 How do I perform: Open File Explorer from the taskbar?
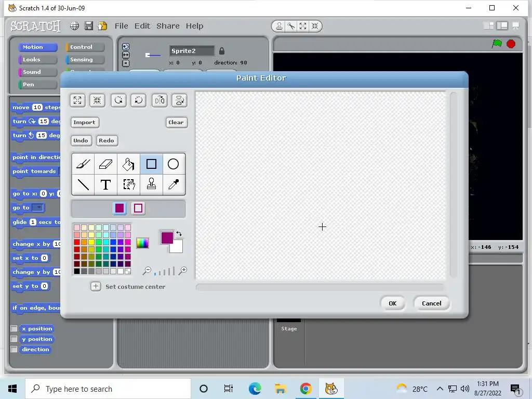280,389
